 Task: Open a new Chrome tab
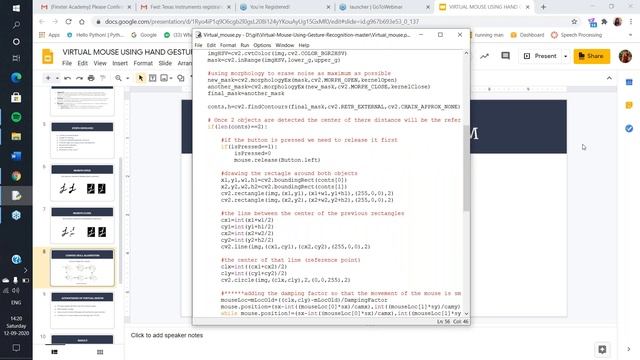click(x=543, y=7)
